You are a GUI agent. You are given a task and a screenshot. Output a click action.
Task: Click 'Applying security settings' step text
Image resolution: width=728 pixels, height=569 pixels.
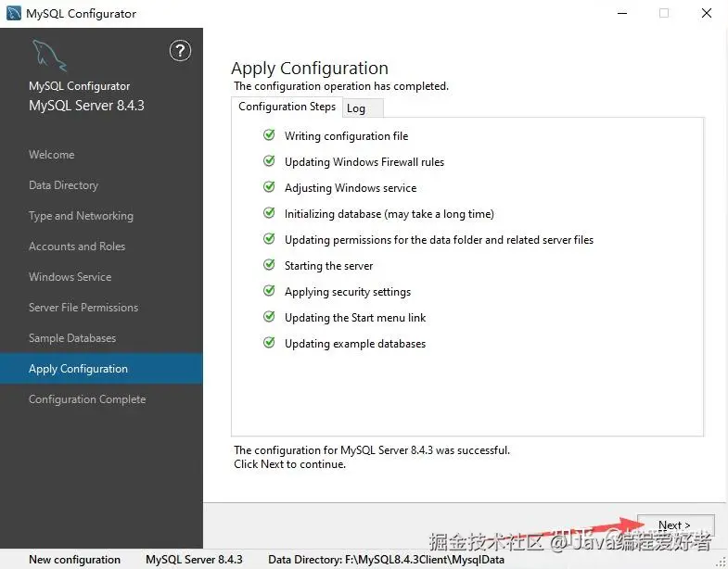[348, 292]
